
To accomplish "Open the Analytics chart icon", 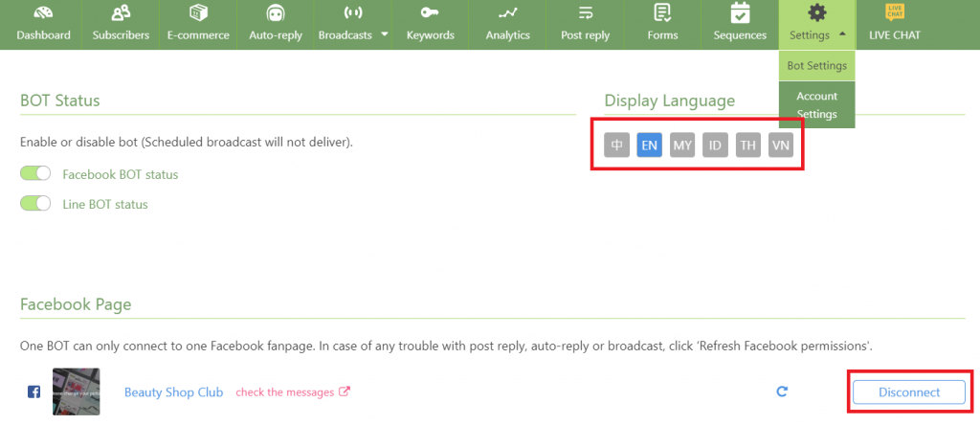I will (507, 12).
